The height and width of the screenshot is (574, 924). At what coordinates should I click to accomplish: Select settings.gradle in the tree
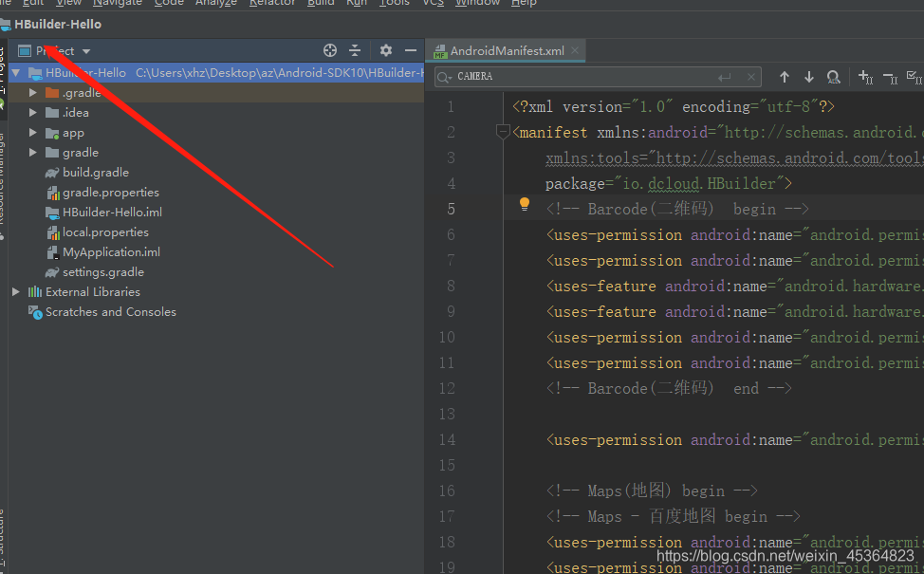103,272
